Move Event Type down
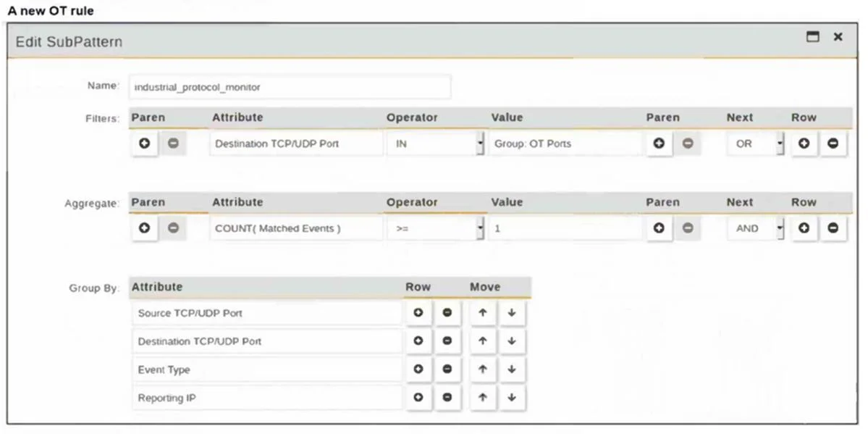The image size is (868, 434). 512,369
